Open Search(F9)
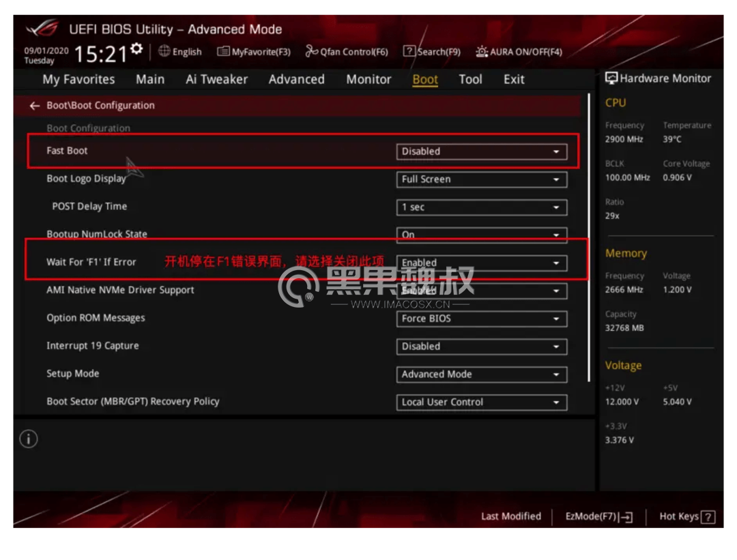This screenshot has height=560, width=737. tap(432, 52)
